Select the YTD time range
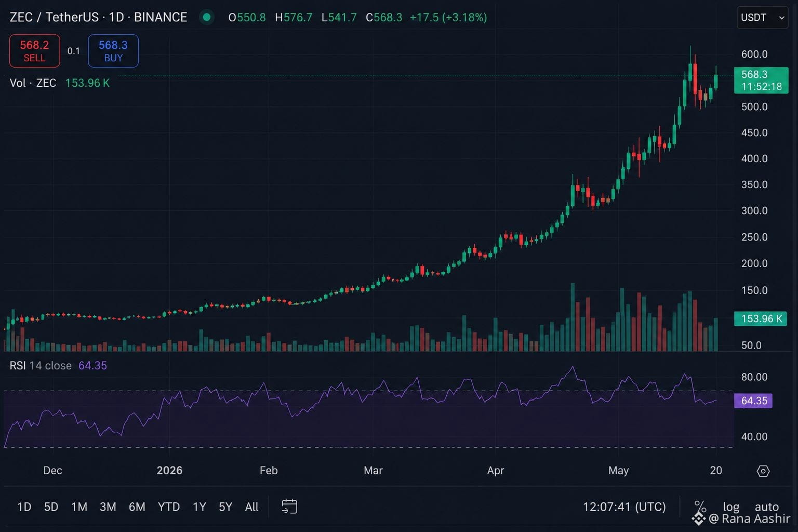Image resolution: width=798 pixels, height=532 pixels. 169,507
